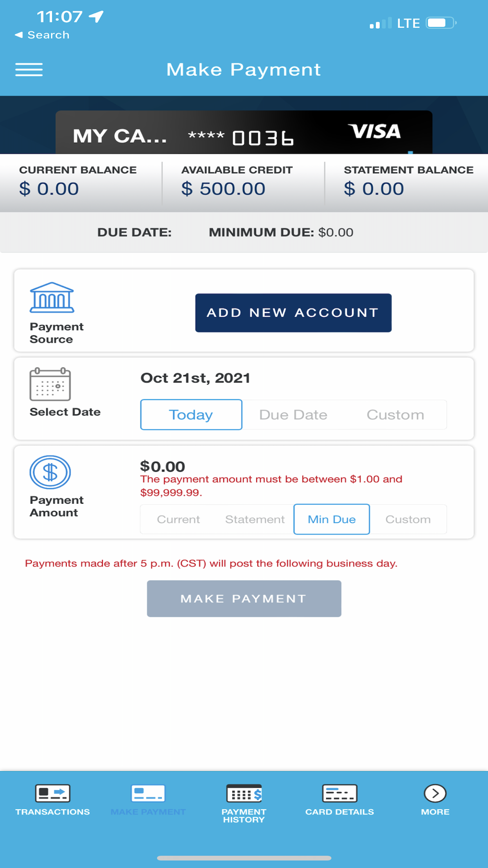Select Custom payment amount

pyautogui.click(x=408, y=519)
